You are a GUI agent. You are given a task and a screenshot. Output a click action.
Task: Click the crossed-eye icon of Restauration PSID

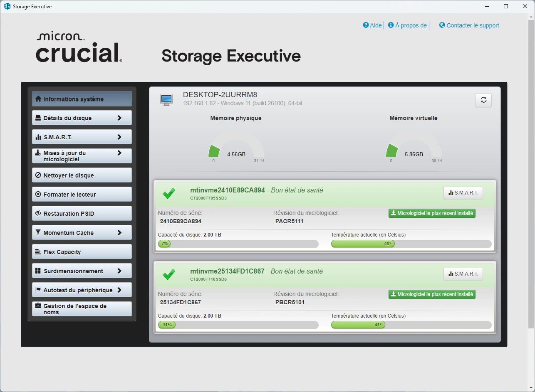[x=38, y=214]
